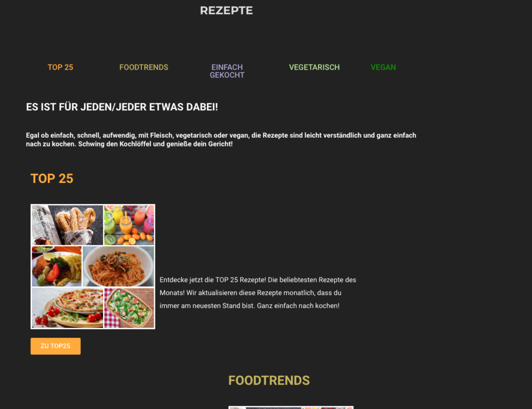Go to the VEGETARISCH category
Image resolution: width=532 pixels, height=409 pixels.
click(x=314, y=67)
